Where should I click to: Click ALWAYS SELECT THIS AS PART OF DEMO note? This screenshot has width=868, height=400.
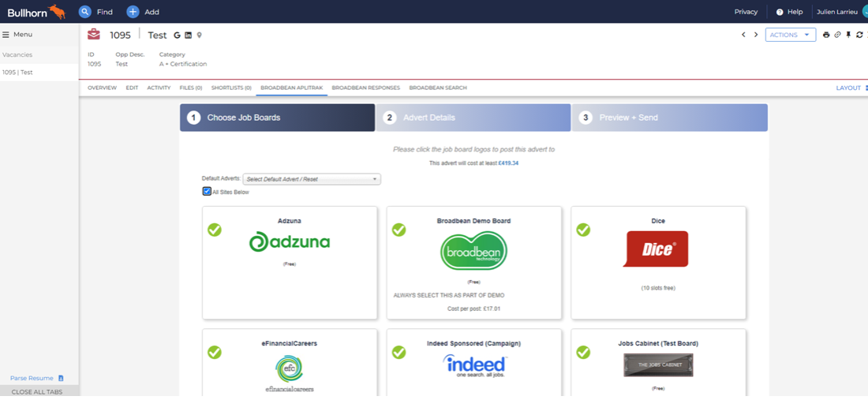coord(449,295)
